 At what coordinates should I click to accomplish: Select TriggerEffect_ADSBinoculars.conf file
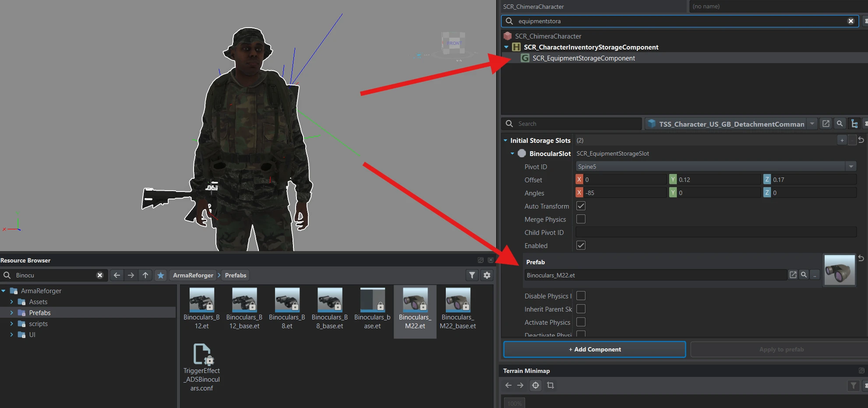(x=201, y=367)
